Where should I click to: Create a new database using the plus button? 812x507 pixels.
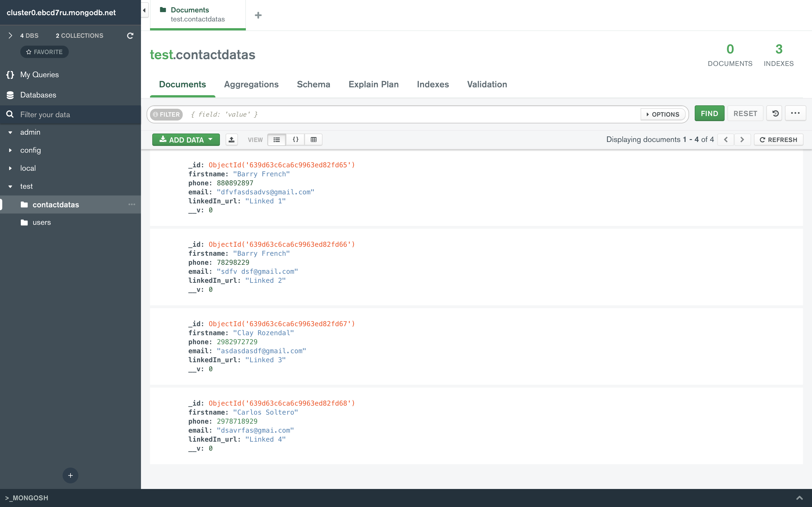(70, 475)
